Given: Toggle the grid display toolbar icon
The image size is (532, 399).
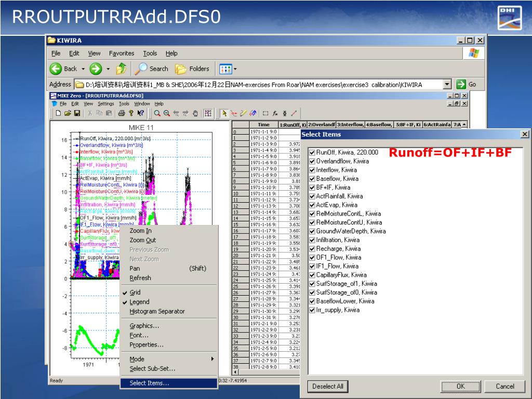Looking at the screenshot, I should 208,113.
